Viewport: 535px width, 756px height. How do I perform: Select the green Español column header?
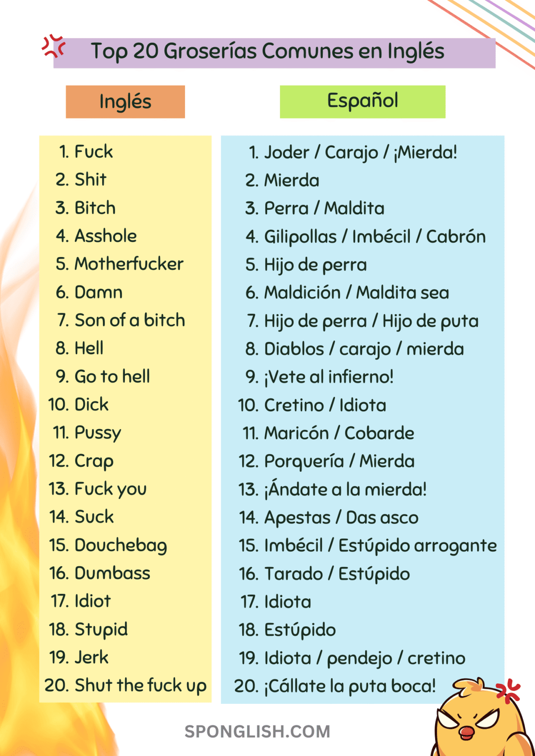coord(362,102)
